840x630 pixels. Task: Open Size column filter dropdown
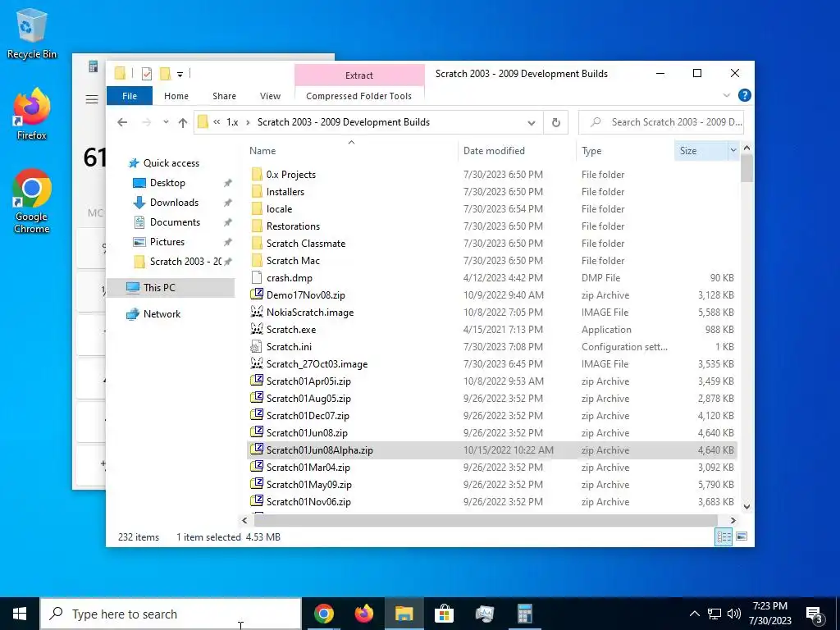[733, 151]
